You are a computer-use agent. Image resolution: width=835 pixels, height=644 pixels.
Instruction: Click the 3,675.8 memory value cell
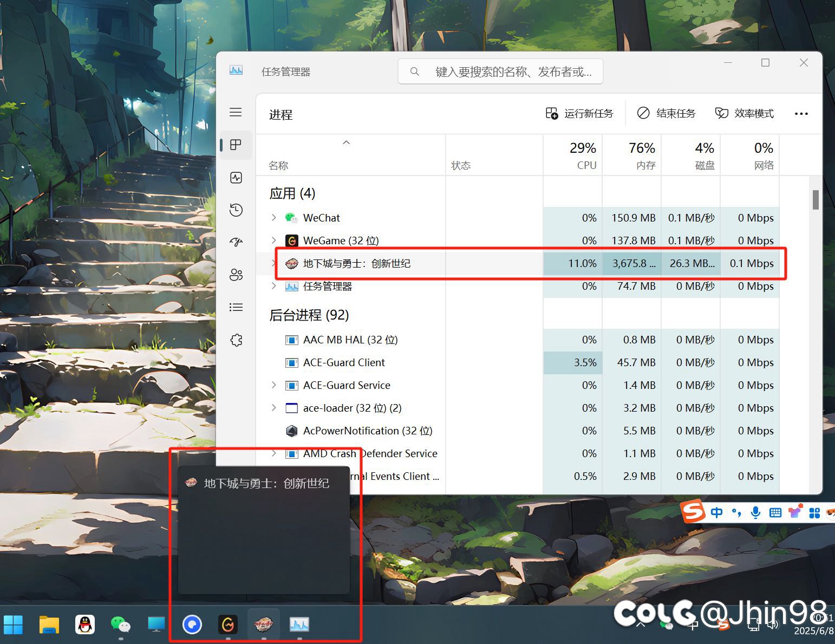632,263
